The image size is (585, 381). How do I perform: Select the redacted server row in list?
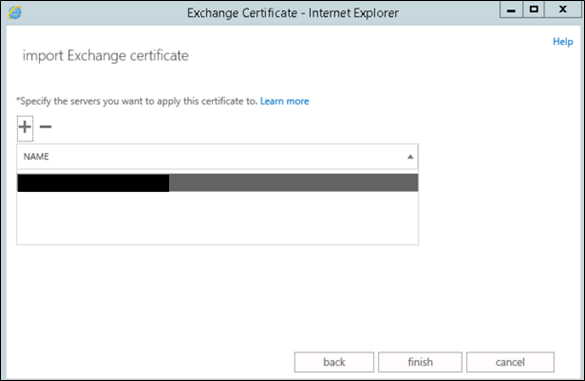pyautogui.click(x=218, y=183)
